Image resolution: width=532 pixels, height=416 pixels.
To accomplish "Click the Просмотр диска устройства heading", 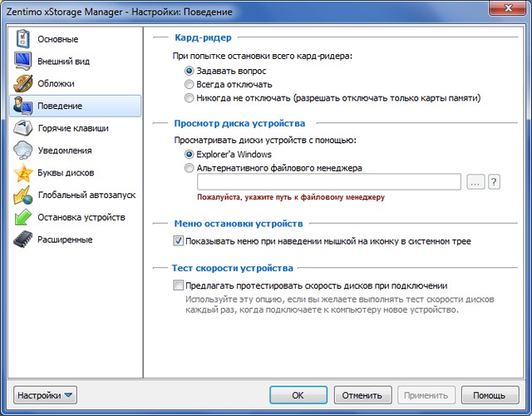I will 239,123.
